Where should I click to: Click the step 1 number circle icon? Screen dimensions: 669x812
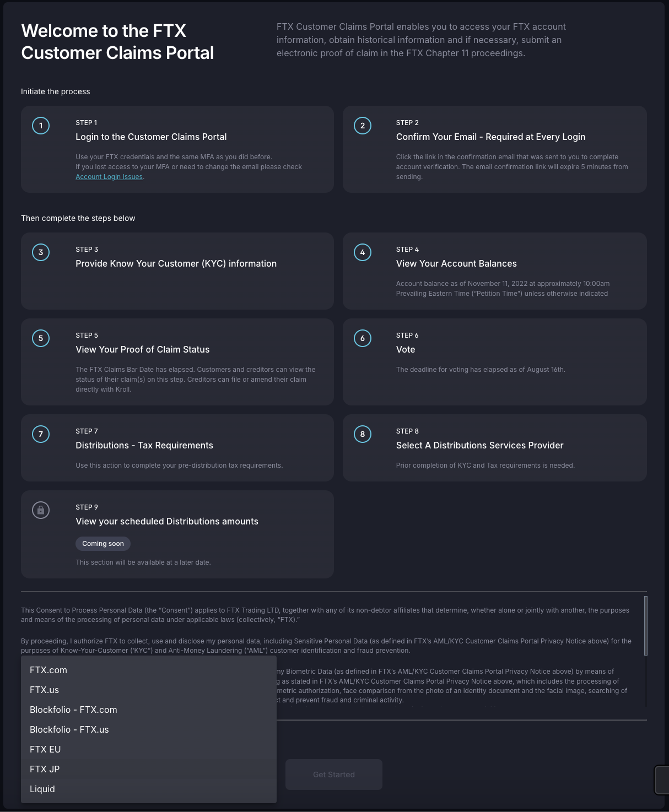[41, 126]
